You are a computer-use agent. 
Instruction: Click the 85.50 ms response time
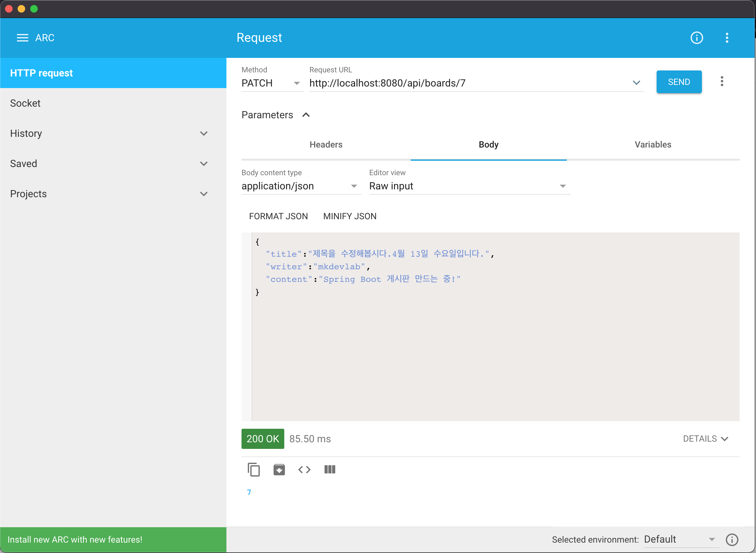310,438
